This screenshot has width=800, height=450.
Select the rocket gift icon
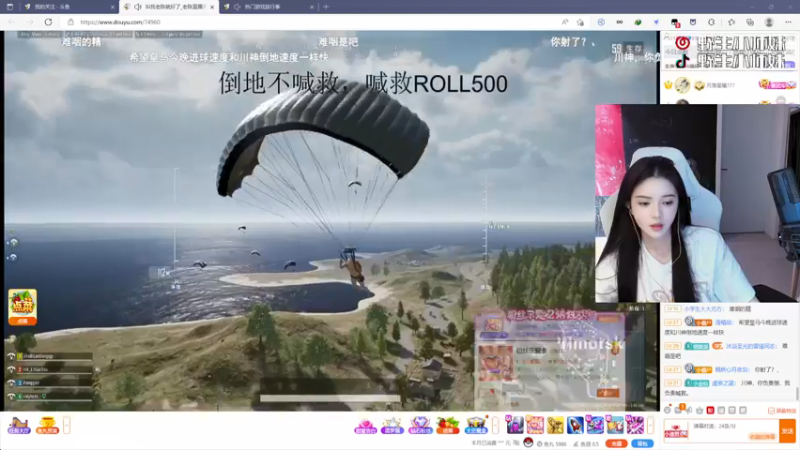point(575,425)
